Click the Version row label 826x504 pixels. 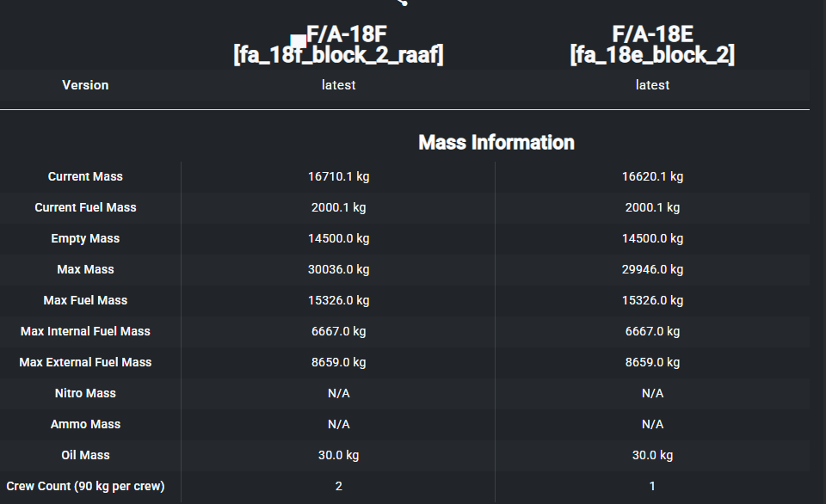[85, 85]
